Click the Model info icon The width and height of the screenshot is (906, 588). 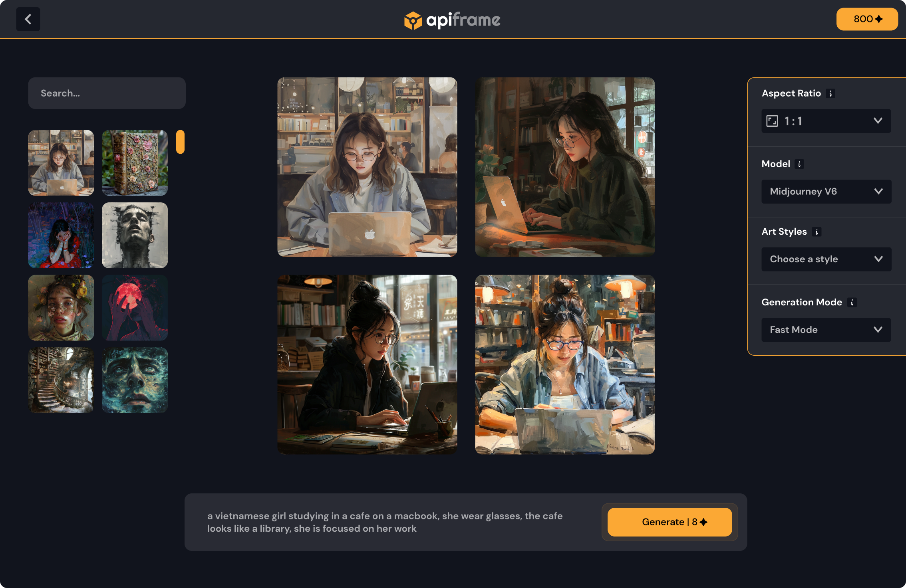coord(799,164)
